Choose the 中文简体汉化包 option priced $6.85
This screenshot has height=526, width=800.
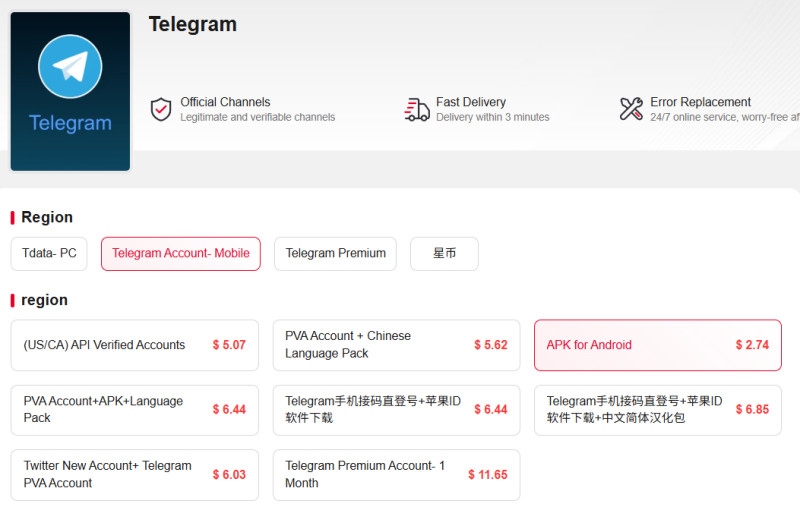pos(658,410)
